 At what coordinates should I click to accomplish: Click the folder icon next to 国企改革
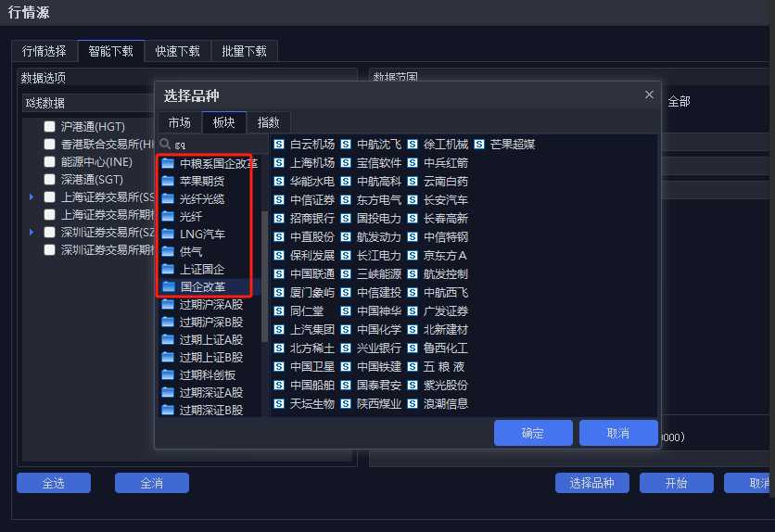(168, 286)
